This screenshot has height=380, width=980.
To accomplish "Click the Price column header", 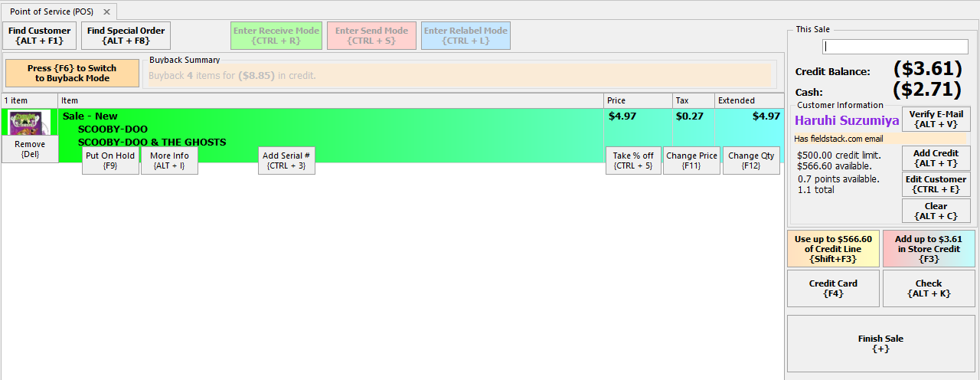I will 638,100.
